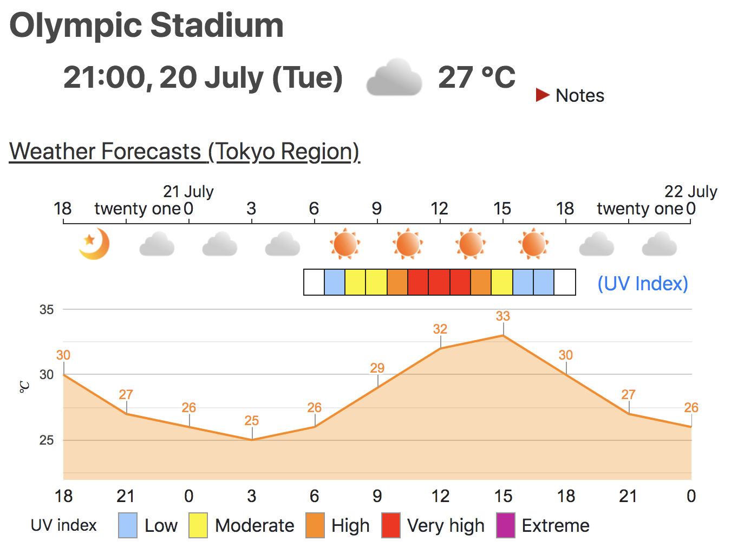Click the first light blue UV bar cell

(x=335, y=282)
